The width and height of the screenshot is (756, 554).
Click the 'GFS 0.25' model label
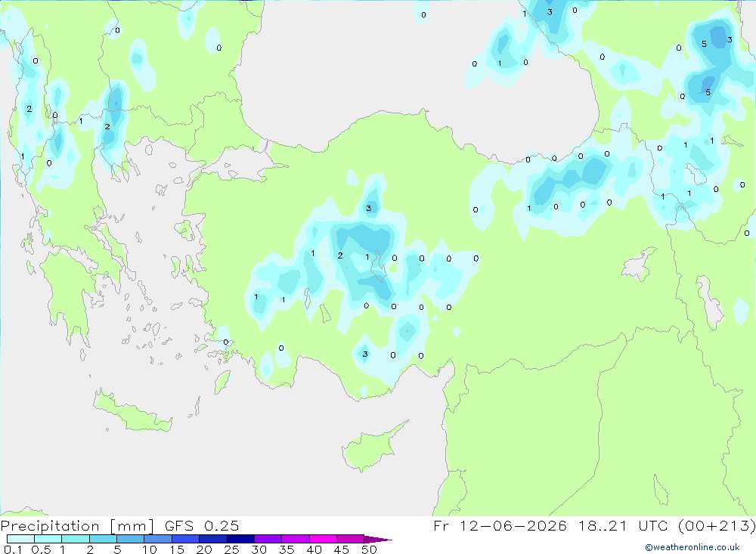[202, 525]
